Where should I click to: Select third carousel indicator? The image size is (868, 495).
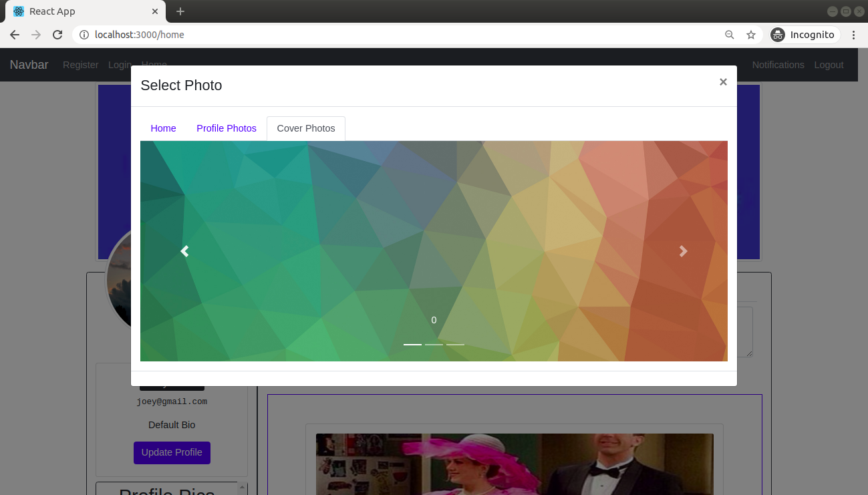click(x=455, y=345)
